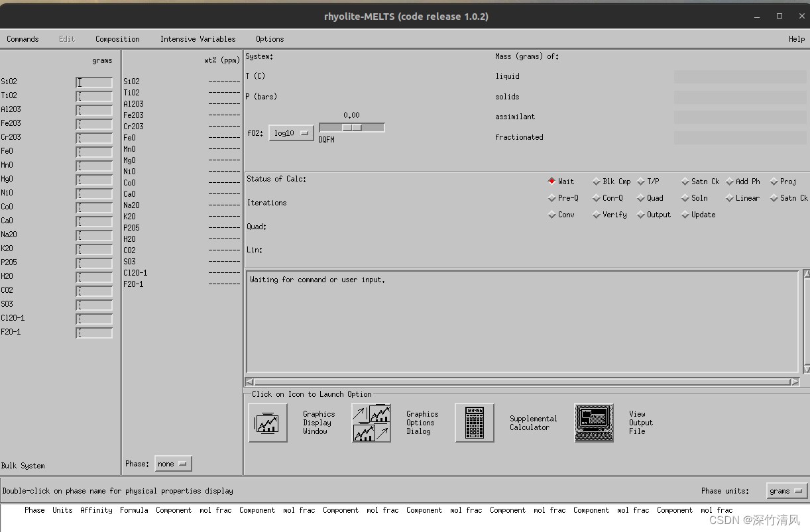Select the Wait status radio button
This screenshot has height=532, width=810.
[x=551, y=181]
